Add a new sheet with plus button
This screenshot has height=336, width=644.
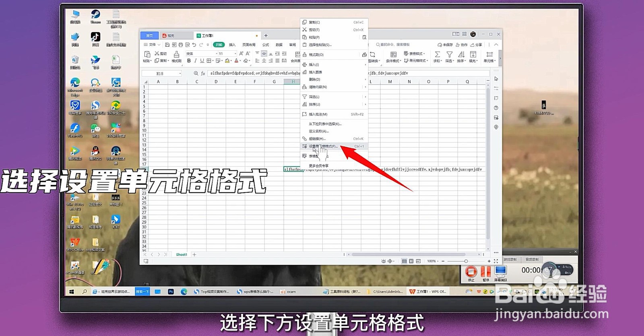(194, 254)
